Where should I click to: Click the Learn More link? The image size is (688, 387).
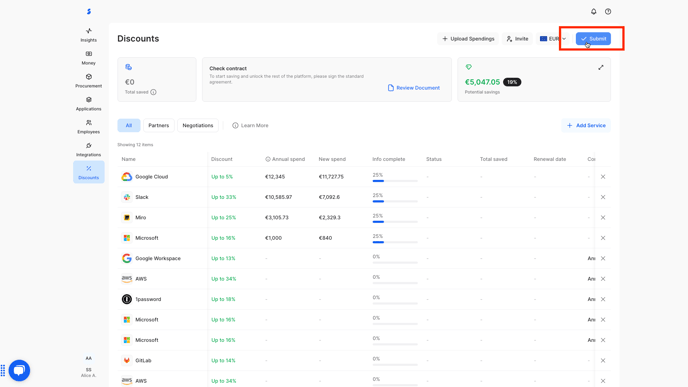point(250,125)
